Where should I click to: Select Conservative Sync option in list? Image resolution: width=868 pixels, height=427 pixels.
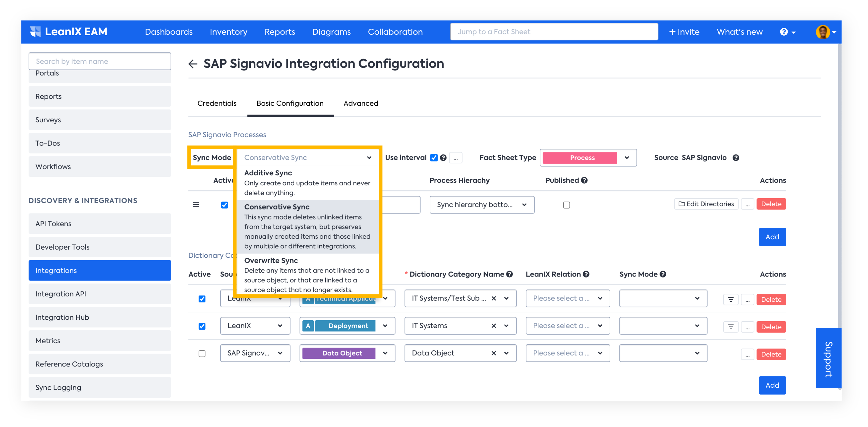click(x=308, y=226)
